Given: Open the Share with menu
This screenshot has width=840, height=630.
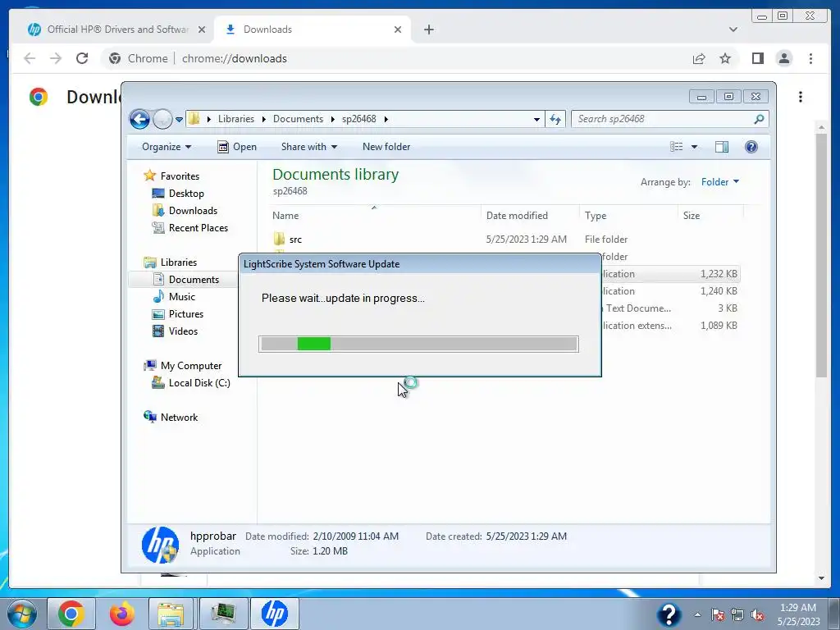Looking at the screenshot, I should pos(309,147).
